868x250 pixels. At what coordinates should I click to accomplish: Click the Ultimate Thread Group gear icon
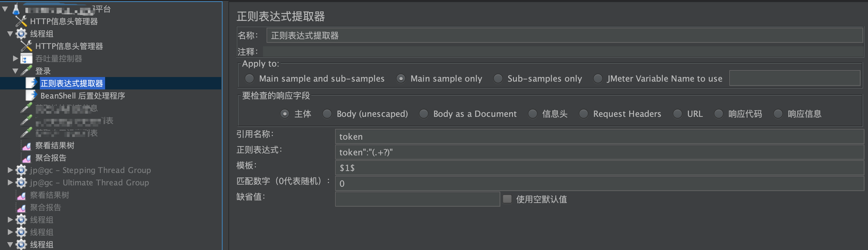click(21, 183)
